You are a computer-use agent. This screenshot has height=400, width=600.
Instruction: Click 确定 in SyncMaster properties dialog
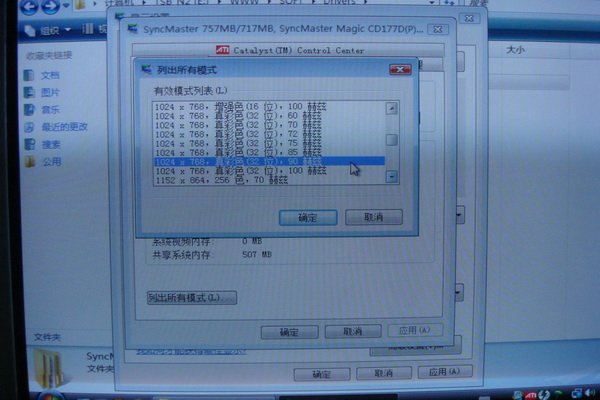pos(289,332)
